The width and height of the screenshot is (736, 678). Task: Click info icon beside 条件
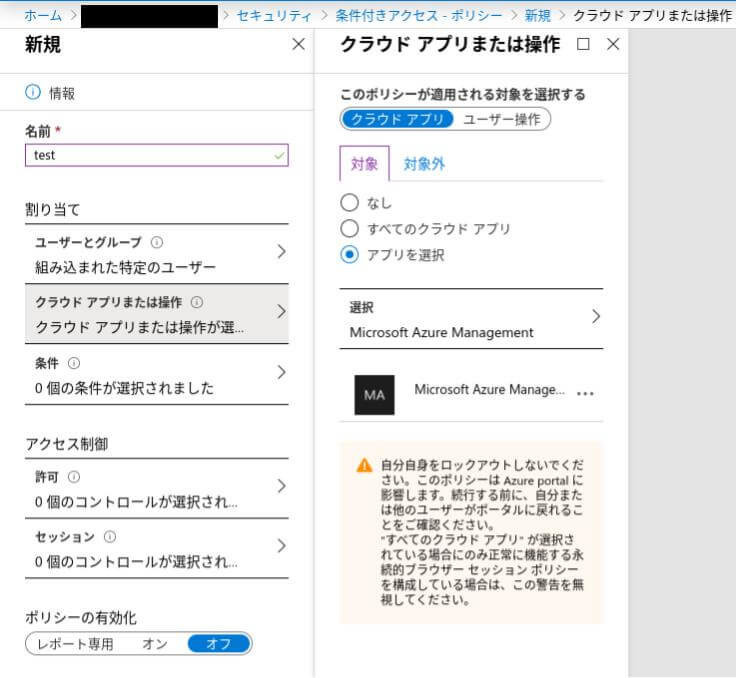click(74, 363)
